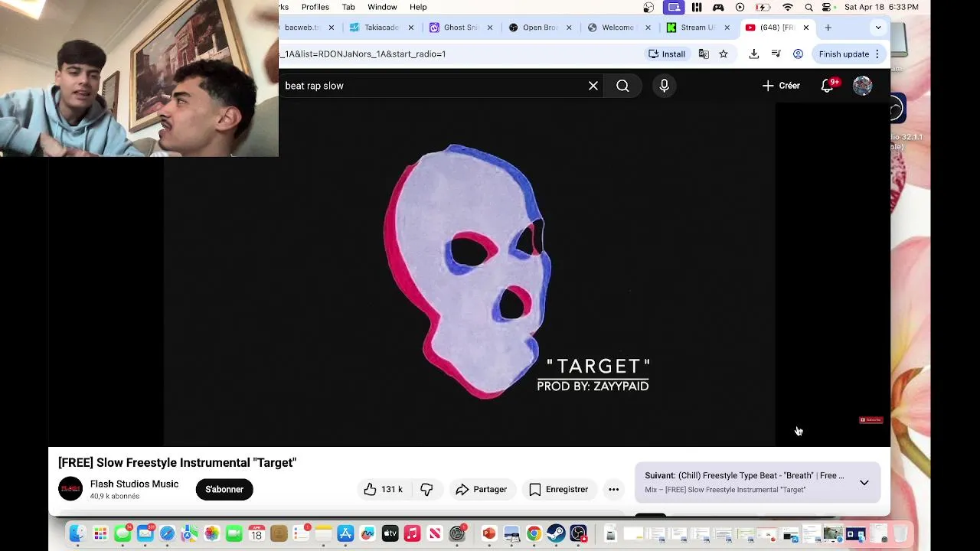Screen dimensions: 980x551
Task: Click the Enregistrer save button
Action: pyautogui.click(x=559, y=489)
